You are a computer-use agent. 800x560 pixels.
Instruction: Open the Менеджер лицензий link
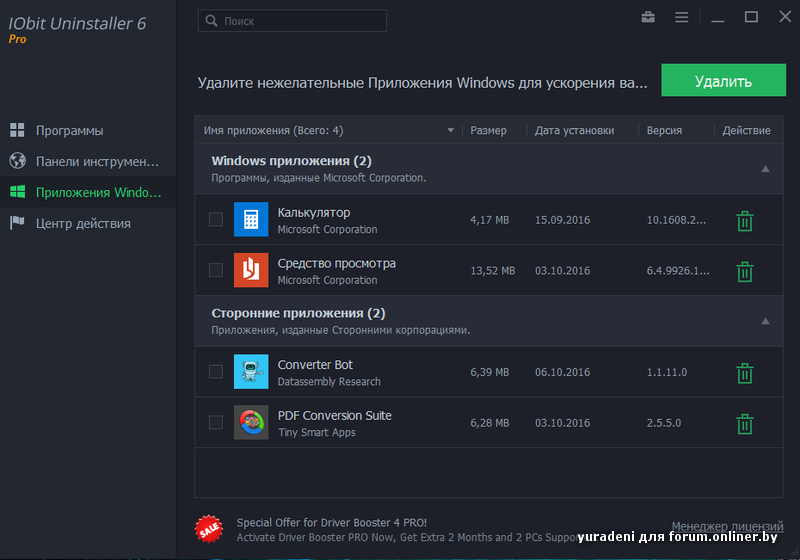click(x=727, y=526)
